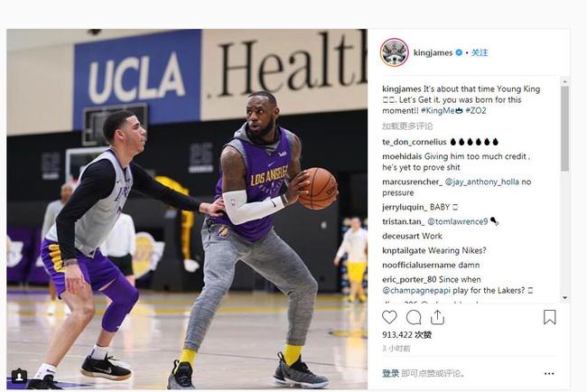Click the share arrow icon
Image resolution: width=587 pixels, height=392 pixels.
coord(437,318)
